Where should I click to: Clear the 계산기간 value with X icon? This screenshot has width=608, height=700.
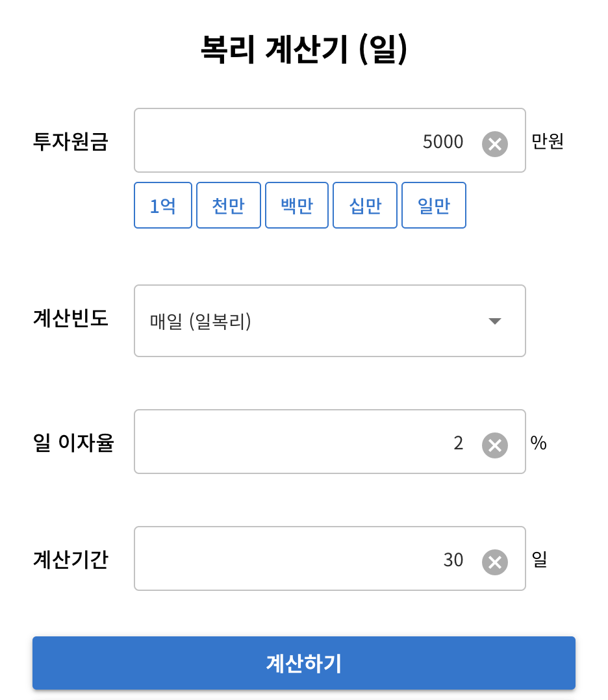coord(494,562)
